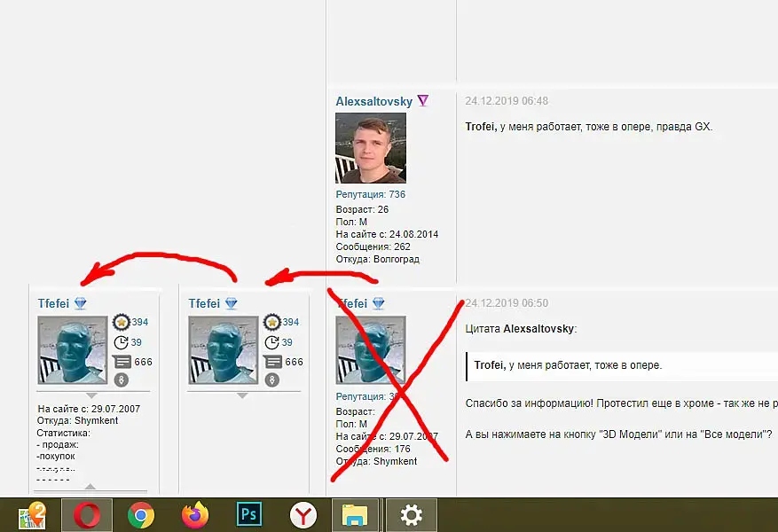Image resolution: width=778 pixels, height=532 pixels.
Task: Open Alexsaltovsky's reputation 736 link
Action: [370, 194]
